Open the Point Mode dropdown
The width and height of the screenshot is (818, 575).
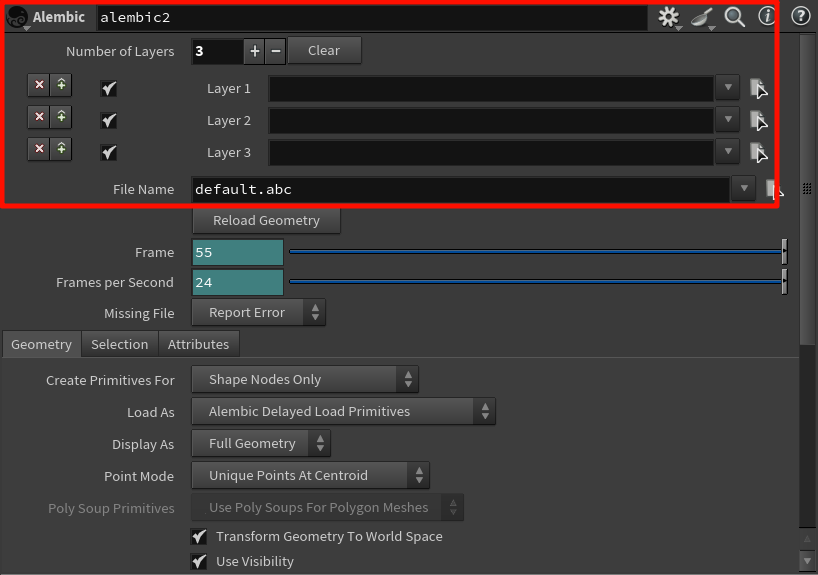310,475
